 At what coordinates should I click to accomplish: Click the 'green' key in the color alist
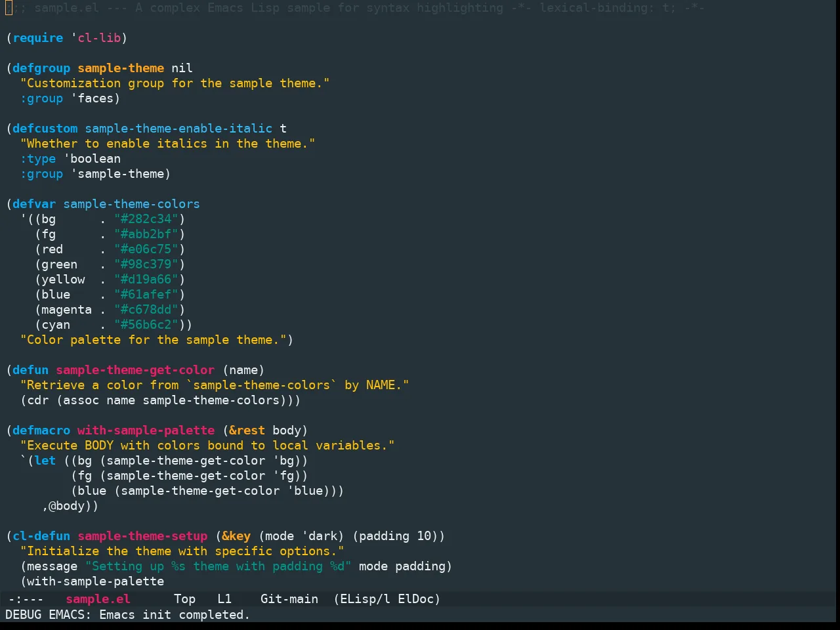pos(60,264)
